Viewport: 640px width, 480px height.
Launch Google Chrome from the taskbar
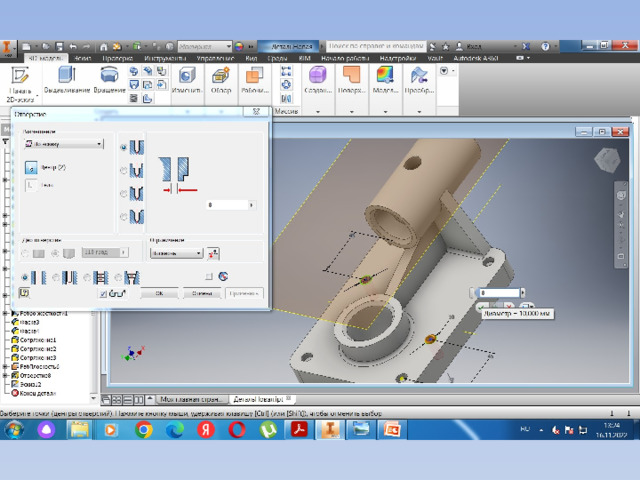[x=144, y=430]
